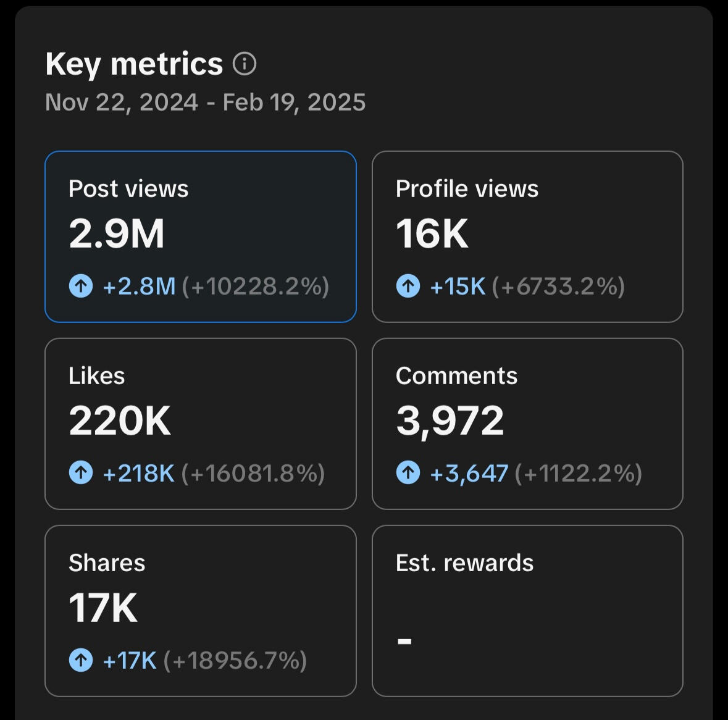Tap the 2.9M post views value
This screenshot has height=720, width=728.
pyautogui.click(x=117, y=234)
